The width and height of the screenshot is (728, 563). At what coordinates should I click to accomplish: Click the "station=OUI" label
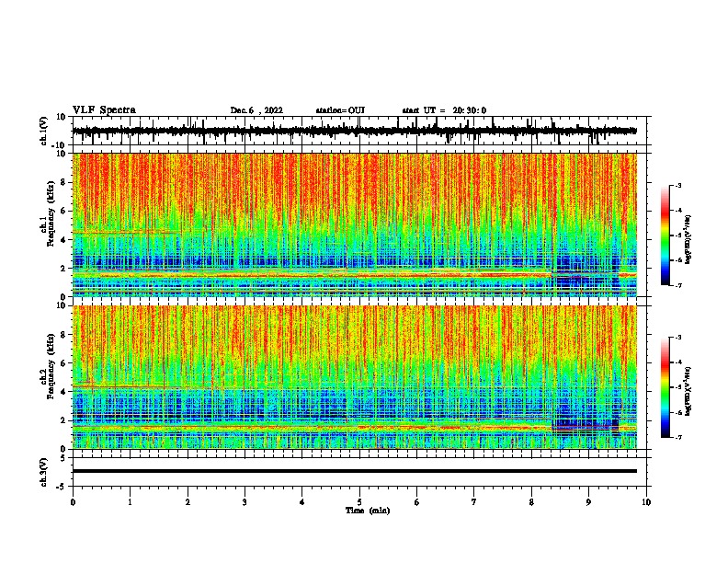pyautogui.click(x=340, y=110)
